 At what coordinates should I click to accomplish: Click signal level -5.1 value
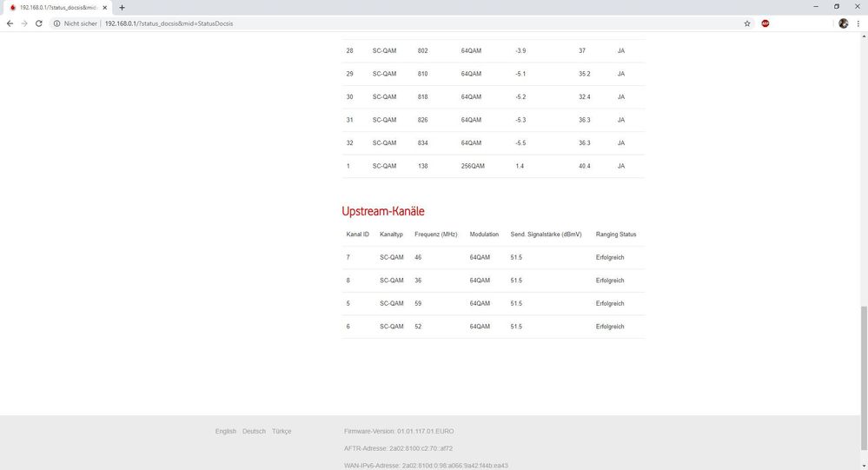[x=520, y=74]
